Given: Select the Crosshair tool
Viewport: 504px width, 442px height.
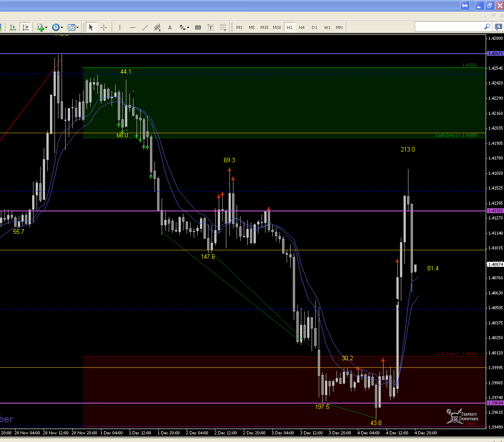Looking at the screenshot, I should pyautogui.click(x=104, y=27).
